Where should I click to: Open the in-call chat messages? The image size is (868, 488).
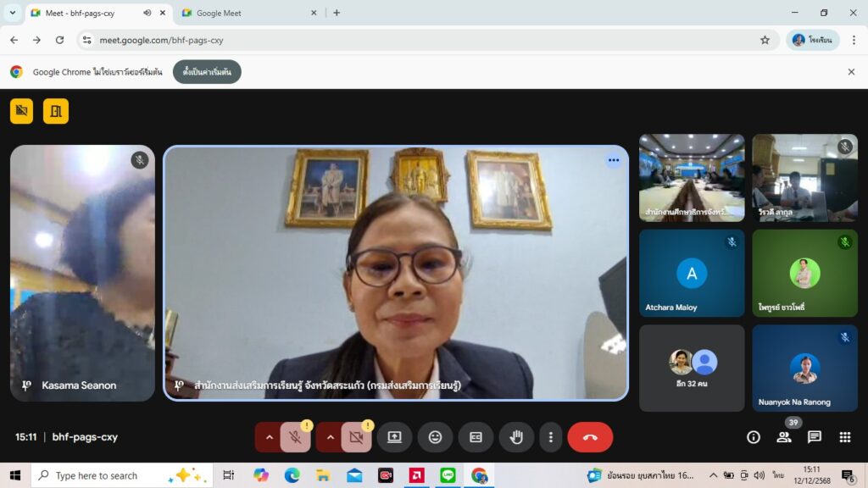click(814, 437)
